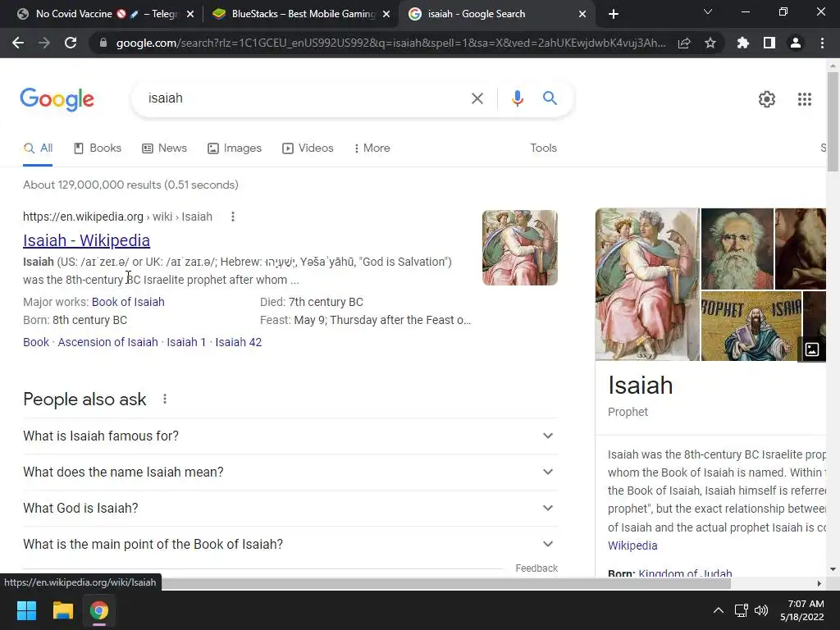Open volume control in tray

coord(760,610)
